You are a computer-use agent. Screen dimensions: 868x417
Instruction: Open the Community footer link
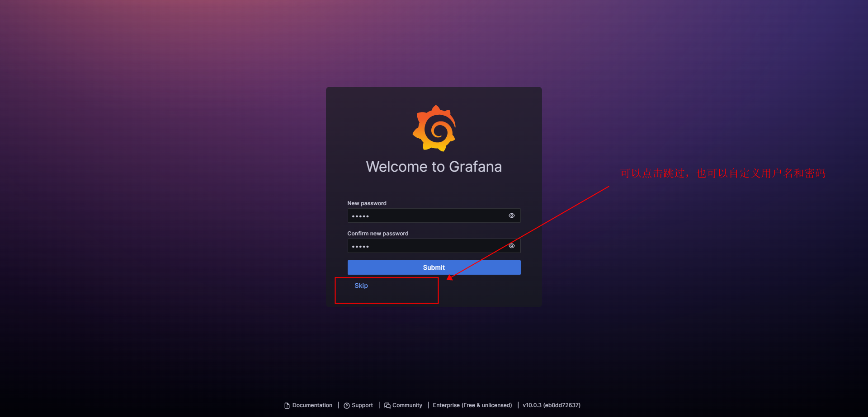(x=407, y=405)
